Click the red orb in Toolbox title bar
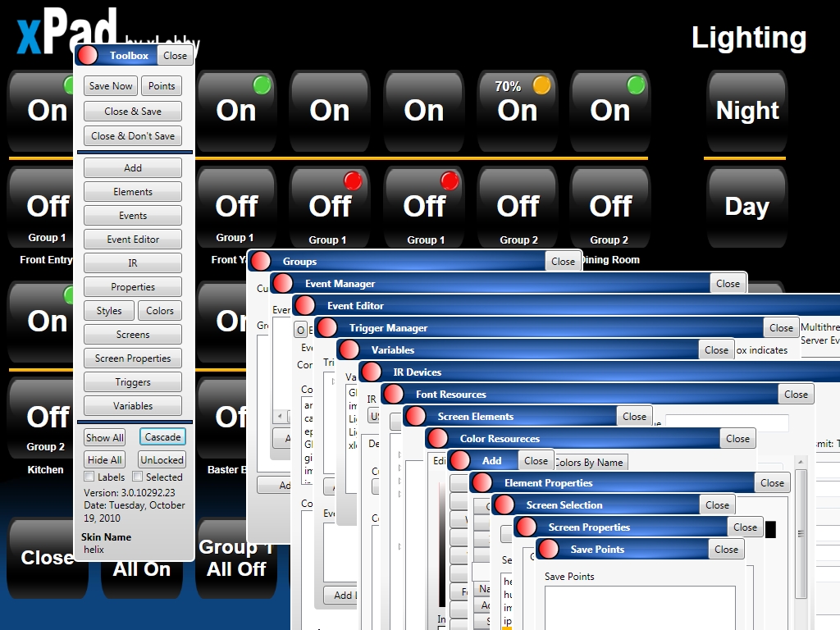This screenshot has height=630, width=840. pyautogui.click(x=88, y=55)
